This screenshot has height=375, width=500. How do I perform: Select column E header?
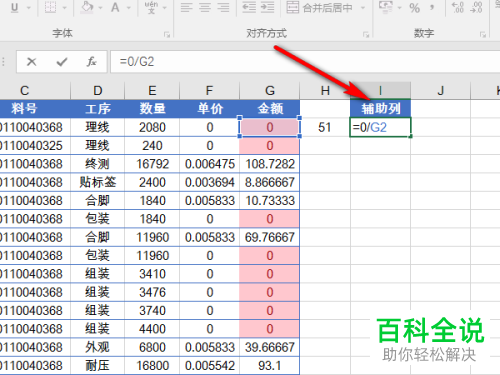[x=152, y=90]
